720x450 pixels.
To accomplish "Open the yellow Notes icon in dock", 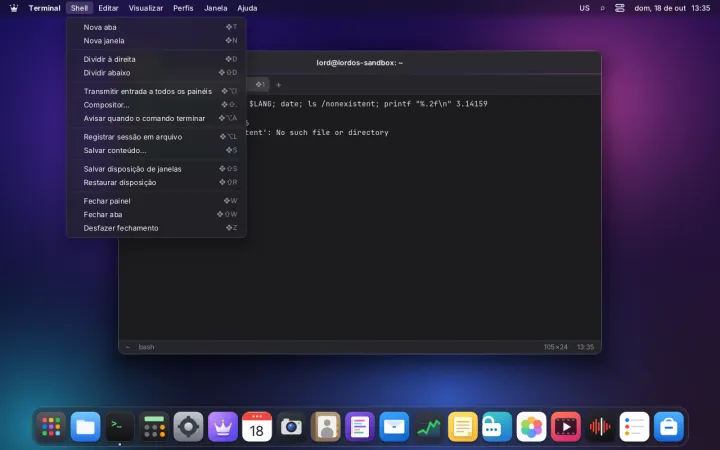I will (x=462, y=427).
